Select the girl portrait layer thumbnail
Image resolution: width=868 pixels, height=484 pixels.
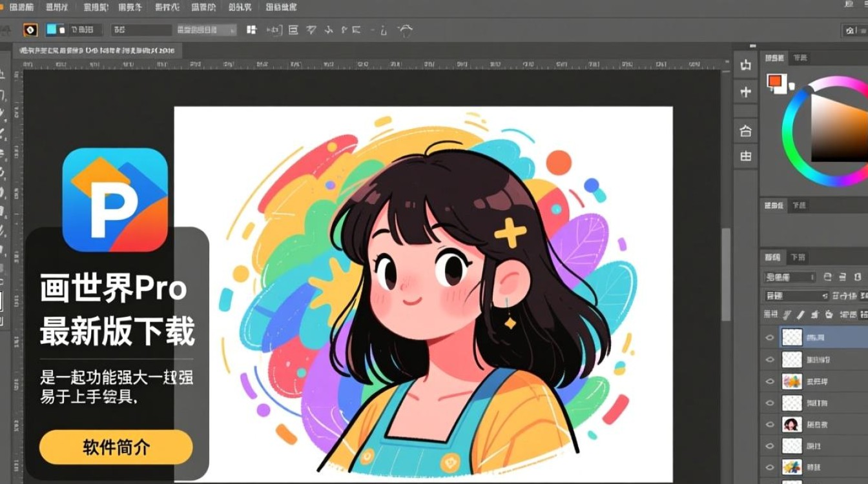tap(792, 425)
